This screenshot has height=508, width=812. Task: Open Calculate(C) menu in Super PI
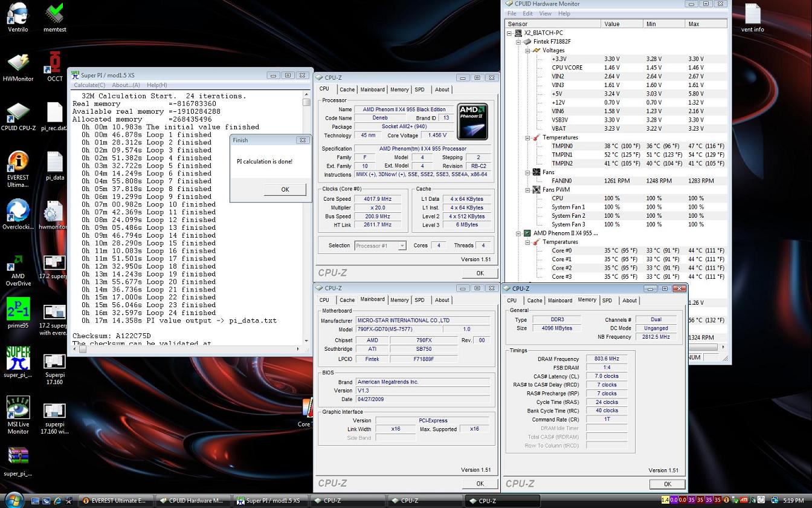tap(89, 85)
